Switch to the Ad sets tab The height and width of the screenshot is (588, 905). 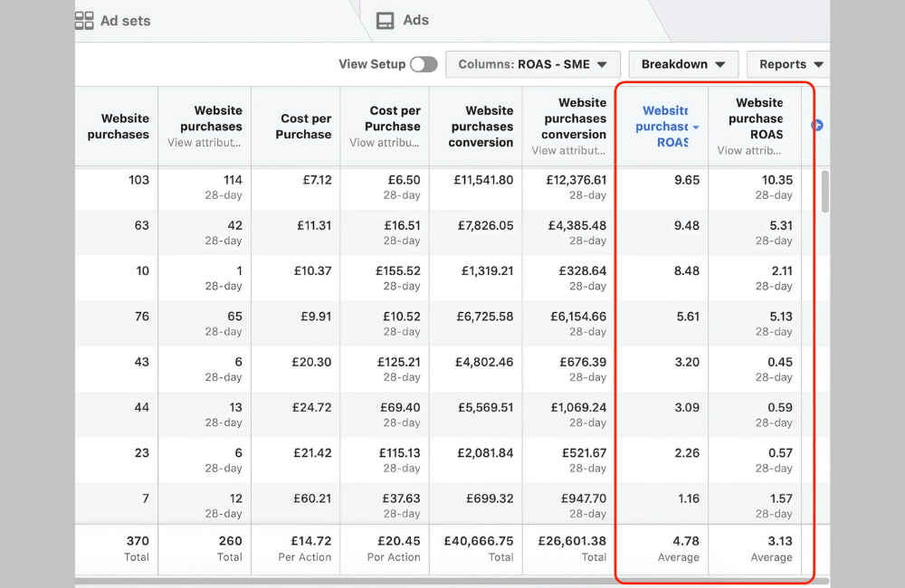124,20
